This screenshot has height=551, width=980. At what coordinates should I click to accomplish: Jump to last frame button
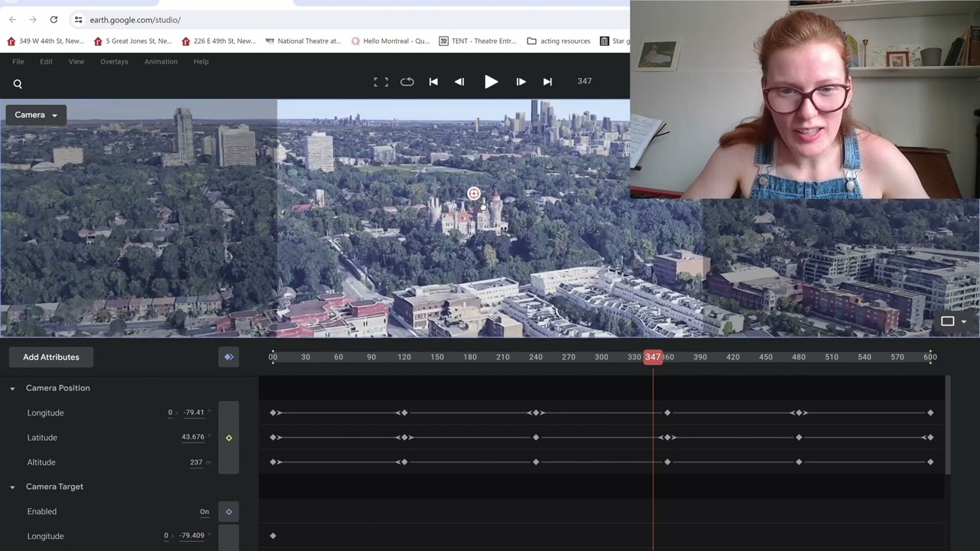(547, 82)
